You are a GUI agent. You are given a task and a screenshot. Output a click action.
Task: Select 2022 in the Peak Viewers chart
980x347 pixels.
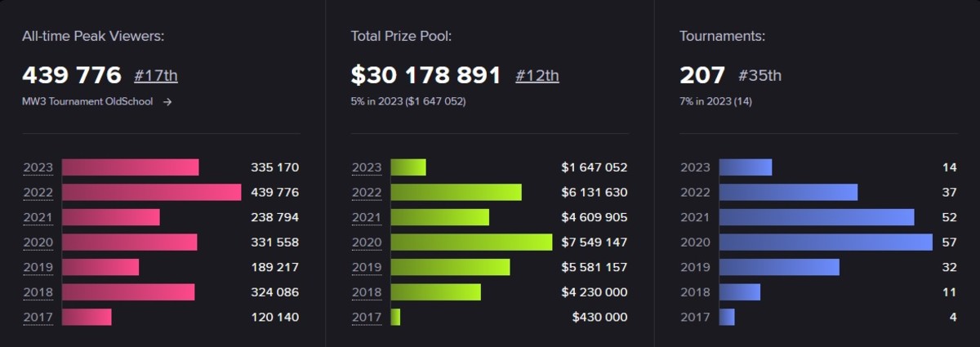(x=38, y=193)
